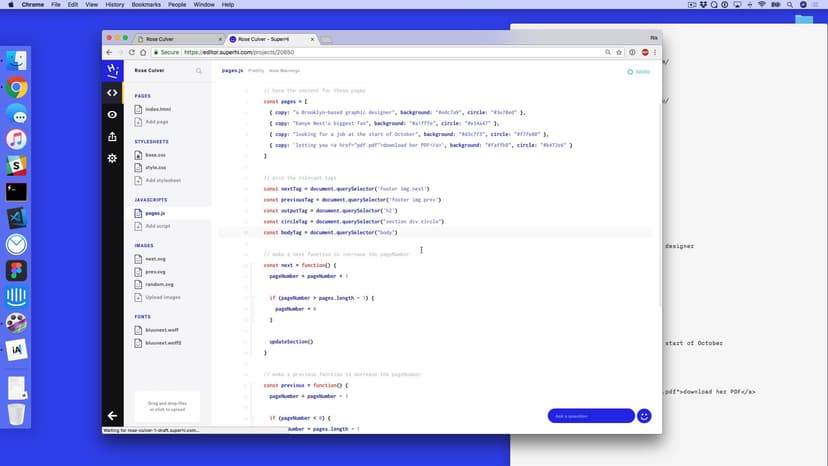This screenshot has width=828, height=466.
Task: Click the smiley chat icon button
Action: 644,415
